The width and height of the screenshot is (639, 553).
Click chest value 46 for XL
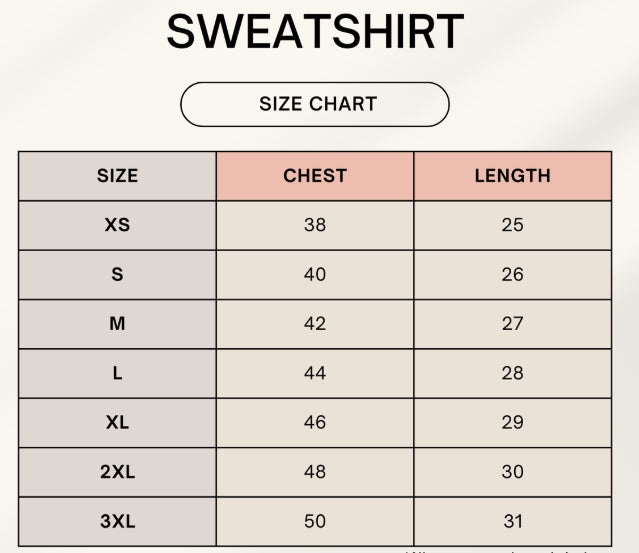coord(315,422)
